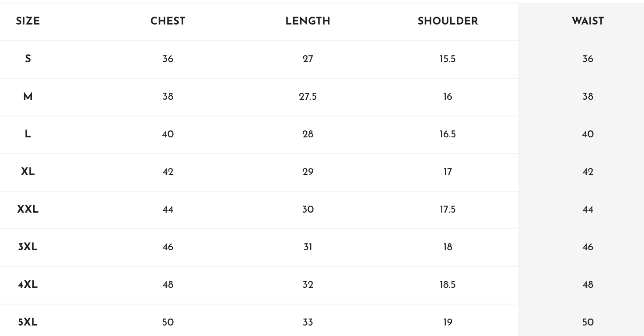The width and height of the screenshot is (644, 336).
Task: Click the M size row label
Action: point(28,96)
